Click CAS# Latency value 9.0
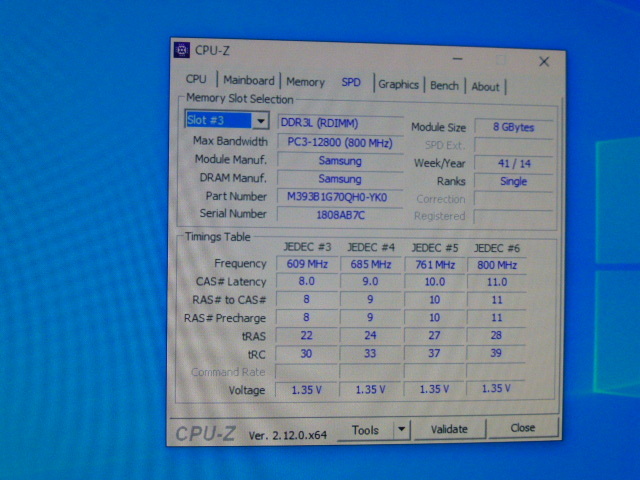This screenshot has height=480, width=640. click(370, 282)
